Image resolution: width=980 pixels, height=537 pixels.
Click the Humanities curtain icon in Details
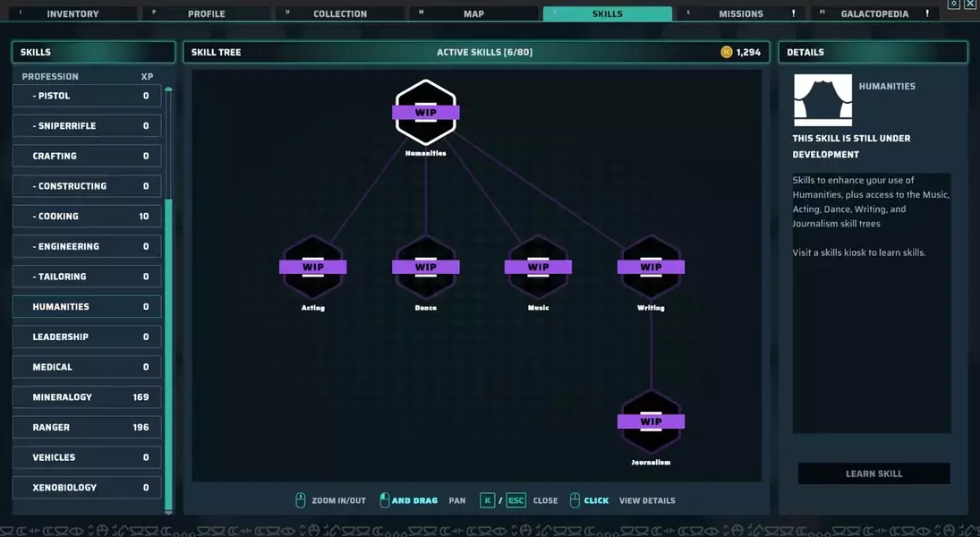pos(822,100)
